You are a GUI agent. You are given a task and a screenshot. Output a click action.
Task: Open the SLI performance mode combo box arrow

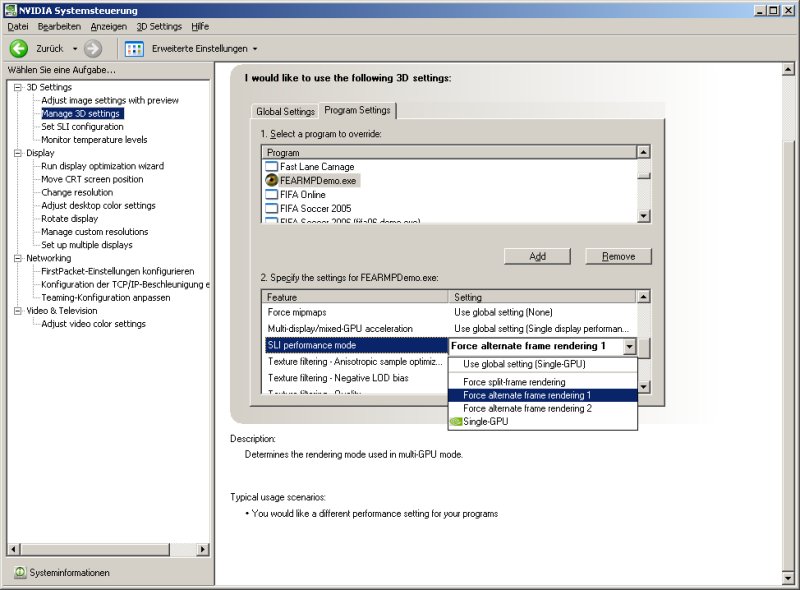coord(630,347)
